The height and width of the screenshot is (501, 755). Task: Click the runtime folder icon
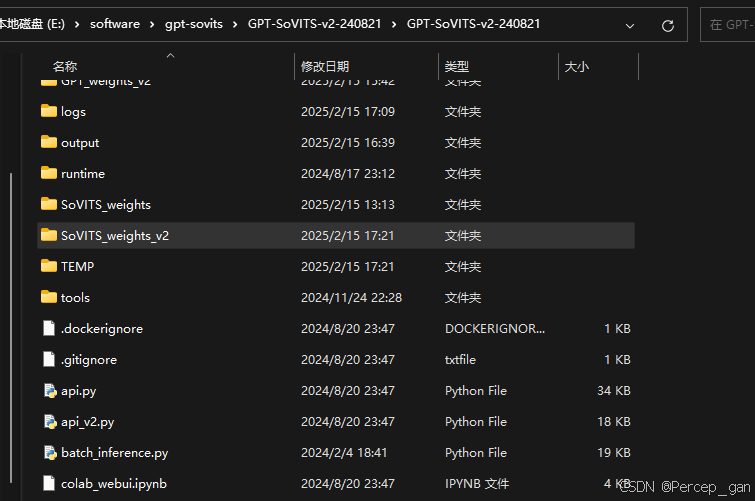pyautogui.click(x=49, y=173)
